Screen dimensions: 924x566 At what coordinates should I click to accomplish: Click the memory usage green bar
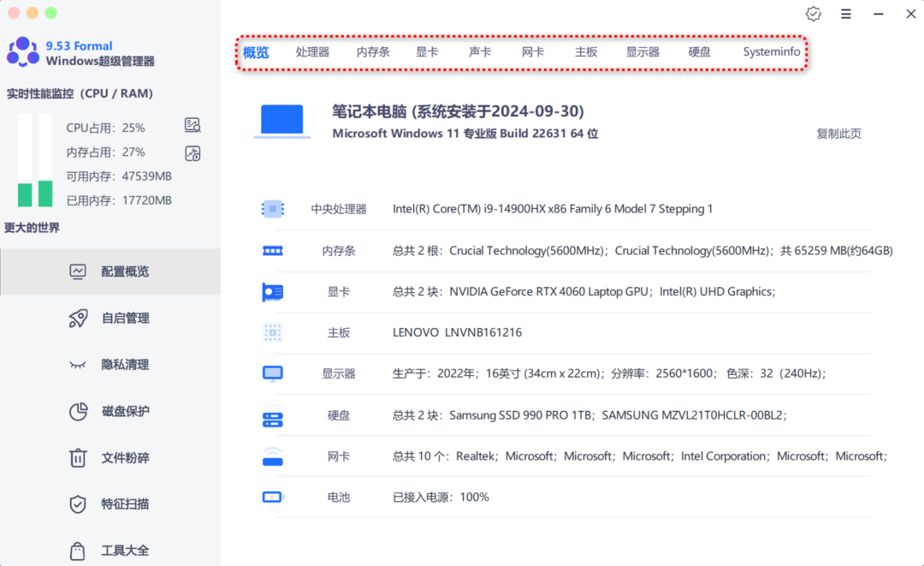45,194
